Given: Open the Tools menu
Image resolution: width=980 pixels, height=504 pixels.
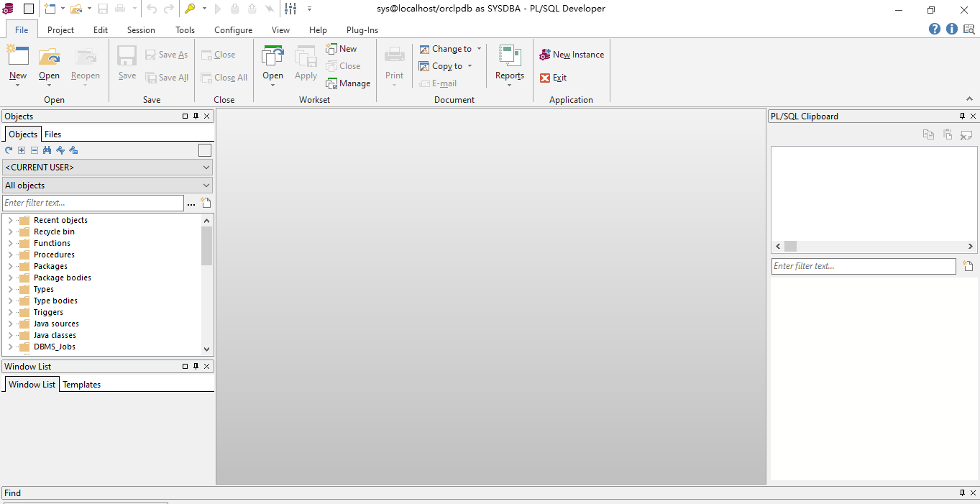Looking at the screenshot, I should (x=185, y=29).
